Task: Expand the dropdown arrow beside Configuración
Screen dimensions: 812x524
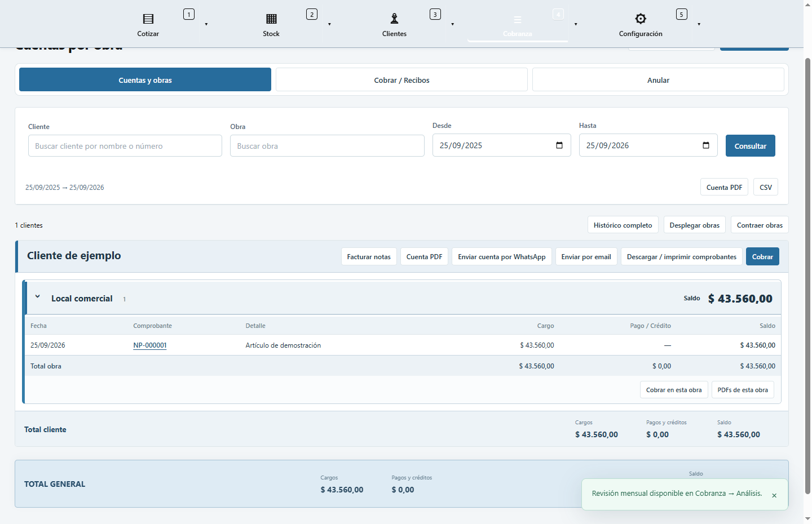Action: click(699, 24)
